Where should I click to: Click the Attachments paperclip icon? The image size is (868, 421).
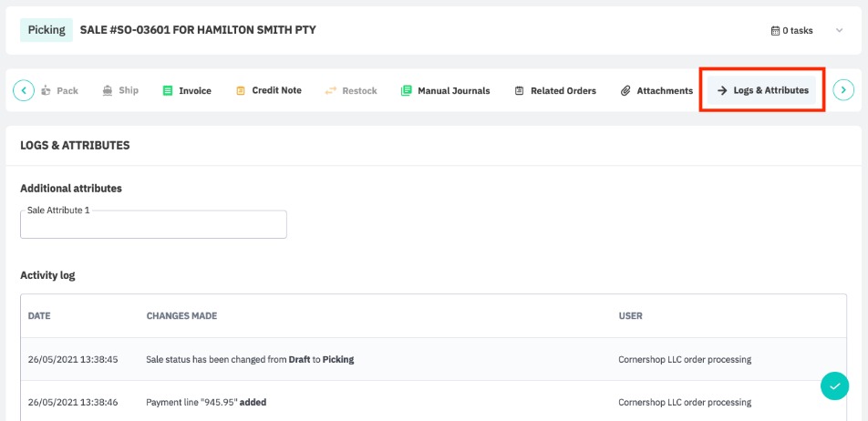click(625, 91)
